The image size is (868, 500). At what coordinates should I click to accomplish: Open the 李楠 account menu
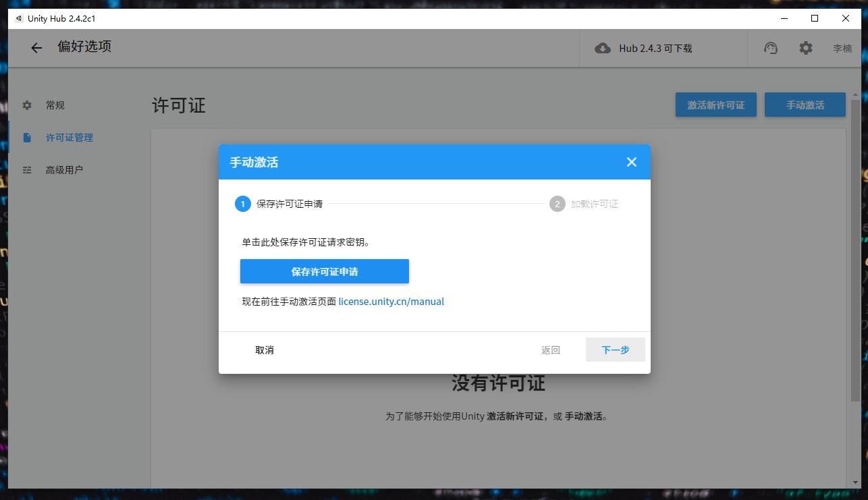pyautogui.click(x=842, y=49)
